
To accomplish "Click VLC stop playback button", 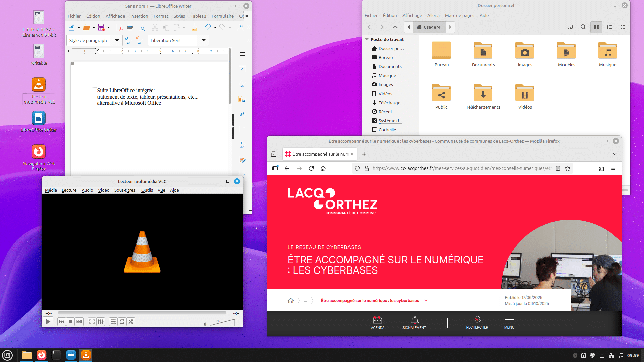I will point(70,322).
